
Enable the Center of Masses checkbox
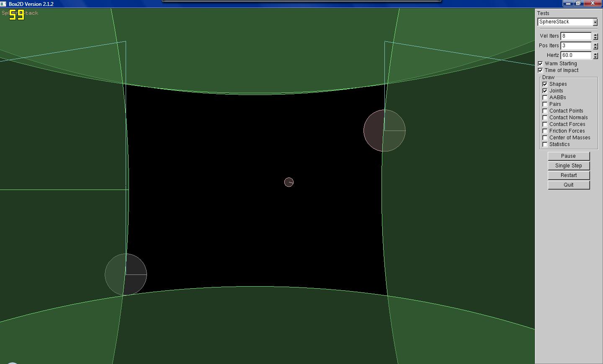click(545, 138)
